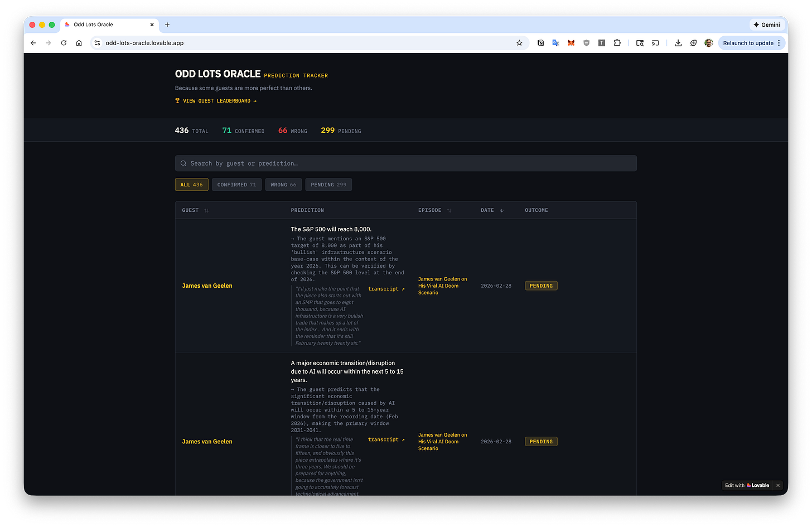
Task: Focus the guest or prediction search box
Action: [405, 163]
